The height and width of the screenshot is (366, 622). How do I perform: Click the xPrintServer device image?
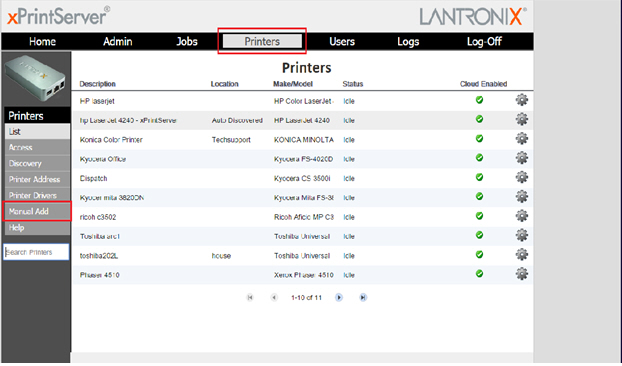(x=36, y=78)
